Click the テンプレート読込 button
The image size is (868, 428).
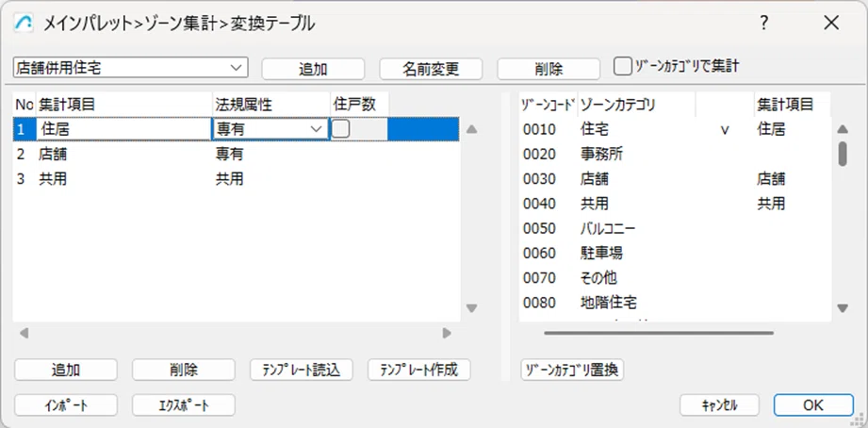(302, 370)
